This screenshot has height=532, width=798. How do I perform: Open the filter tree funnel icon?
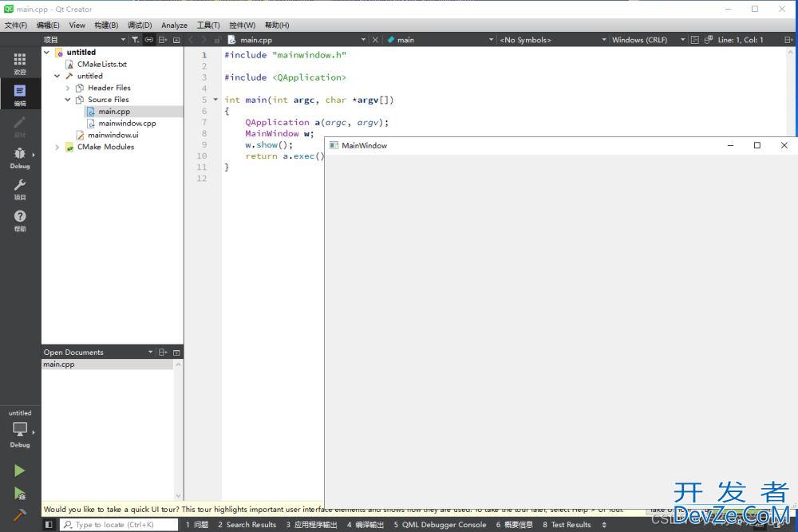point(135,40)
